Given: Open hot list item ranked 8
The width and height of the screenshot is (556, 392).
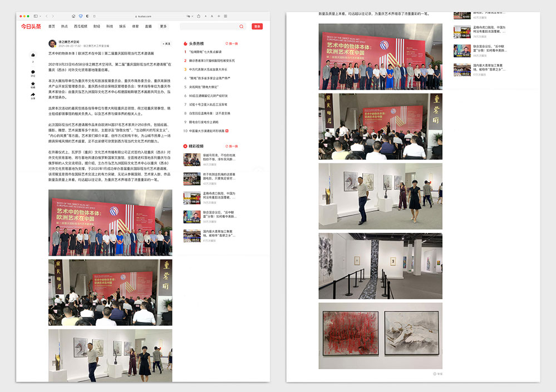Looking at the screenshot, I should pyautogui.click(x=206, y=113).
